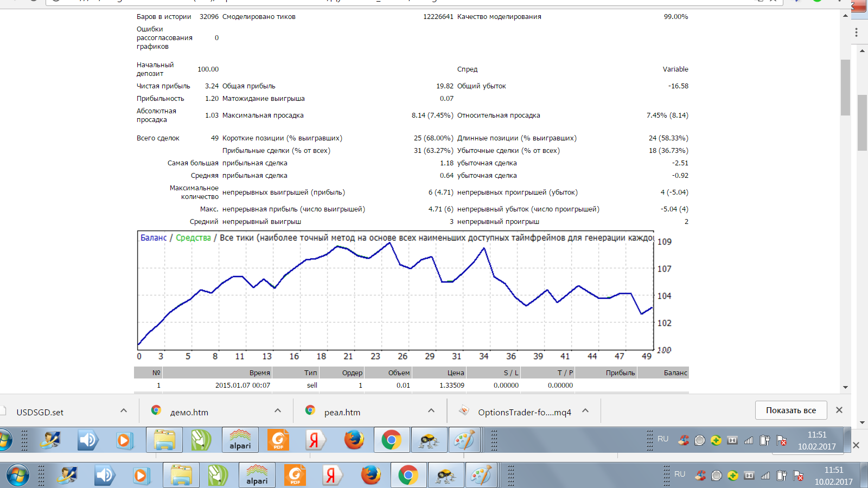Image resolution: width=868 pixels, height=488 pixels.
Task: Click the Firefox icon on the upper taskbar
Action: [x=354, y=440]
